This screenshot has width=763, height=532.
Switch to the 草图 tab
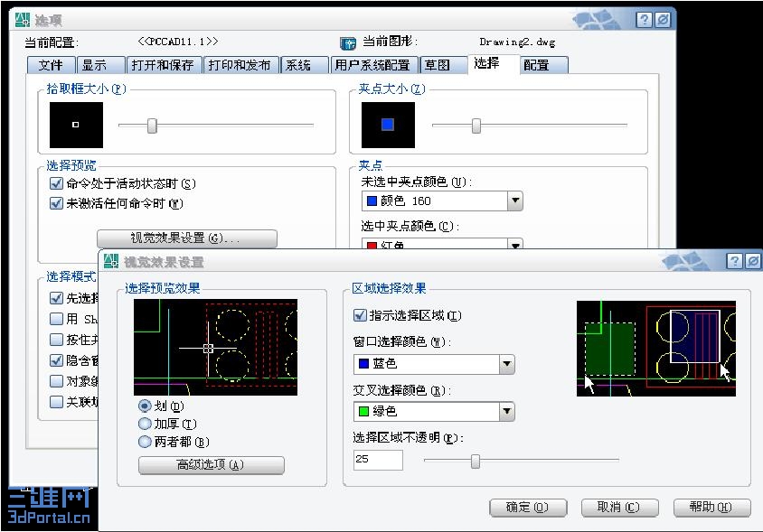tap(443, 65)
